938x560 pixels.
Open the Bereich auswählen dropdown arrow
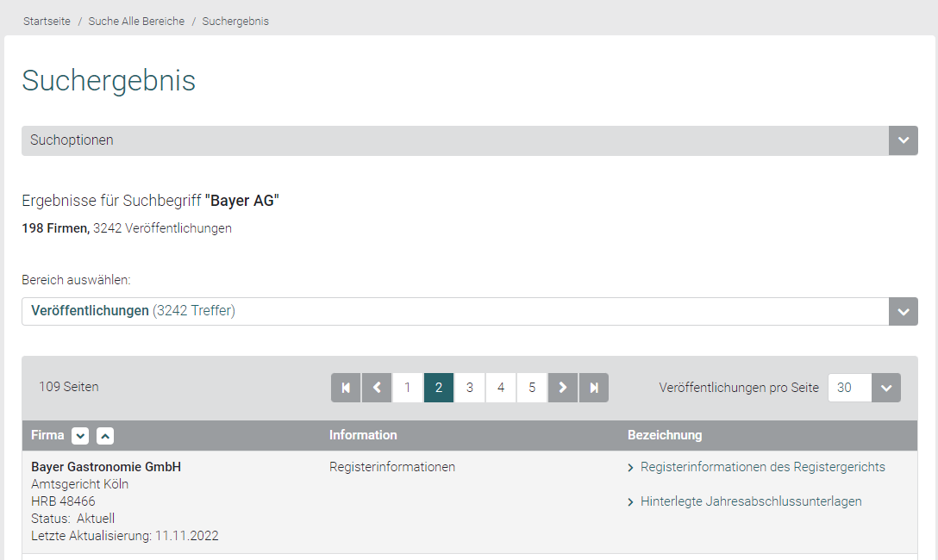point(903,312)
